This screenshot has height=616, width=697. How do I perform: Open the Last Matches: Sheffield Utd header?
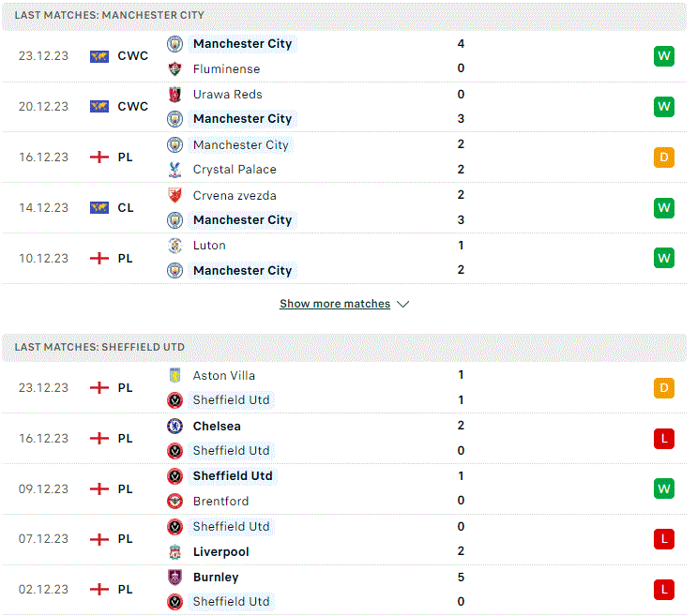point(344,347)
